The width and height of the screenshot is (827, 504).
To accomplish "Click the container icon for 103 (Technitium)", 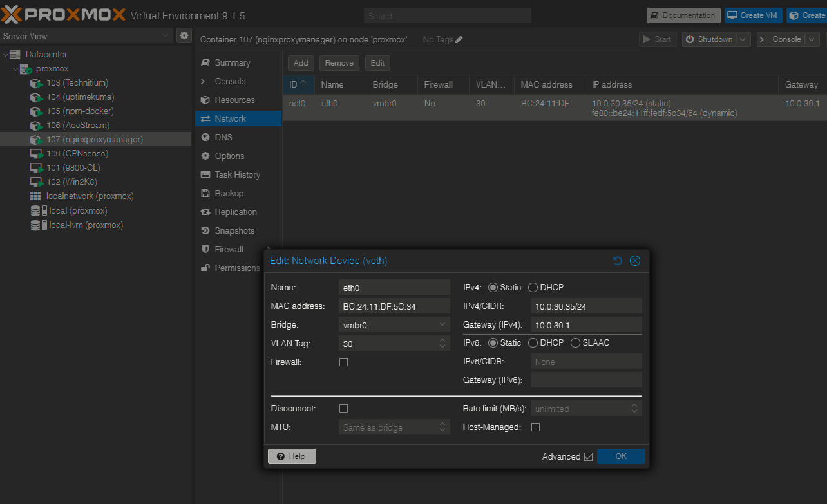I will (x=36, y=83).
